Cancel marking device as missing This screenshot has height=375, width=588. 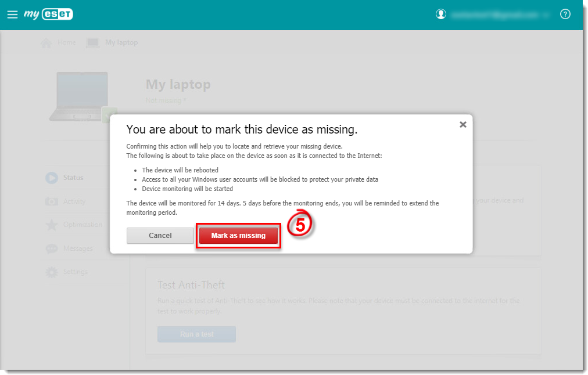pos(160,236)
